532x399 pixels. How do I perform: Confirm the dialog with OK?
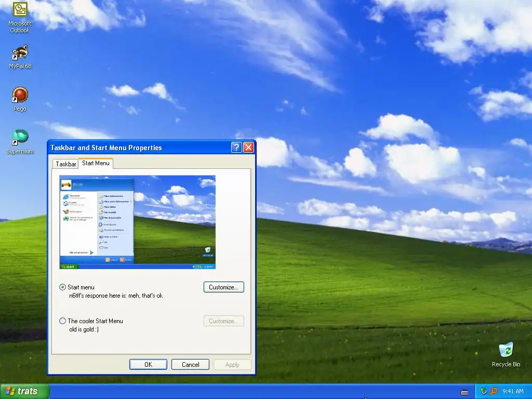148,364
